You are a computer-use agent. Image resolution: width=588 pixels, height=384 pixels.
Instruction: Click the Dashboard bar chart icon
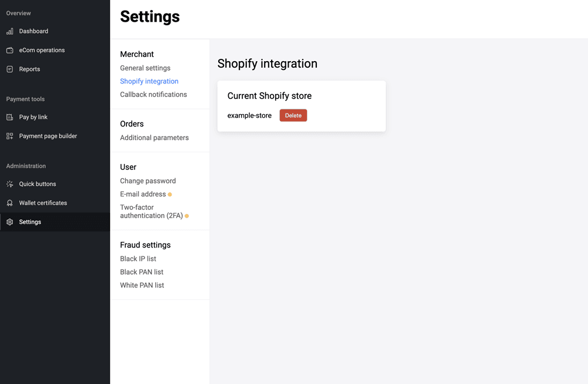point(9,31)
